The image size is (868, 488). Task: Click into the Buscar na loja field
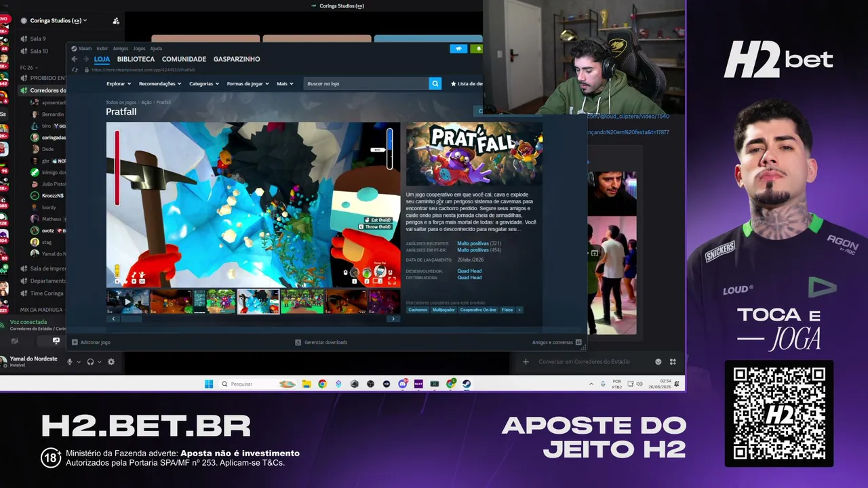click(366, 83)
